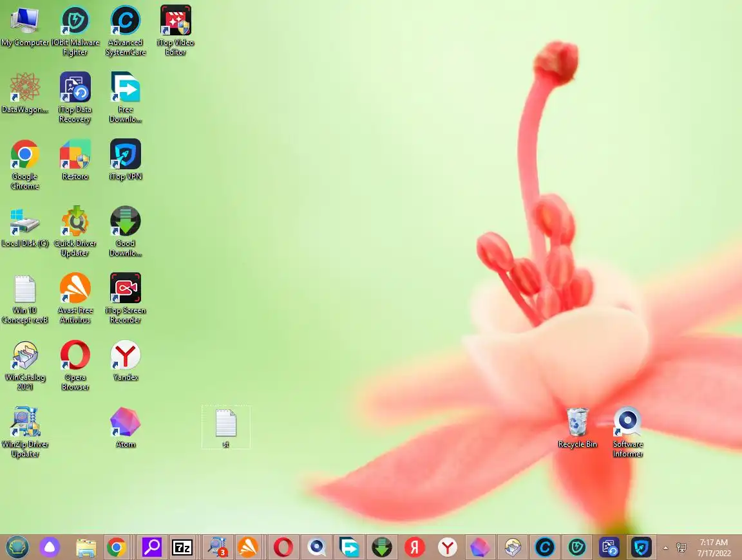Expand hidden system tray icons arrow
742x560 pixels.
point(665,548)
